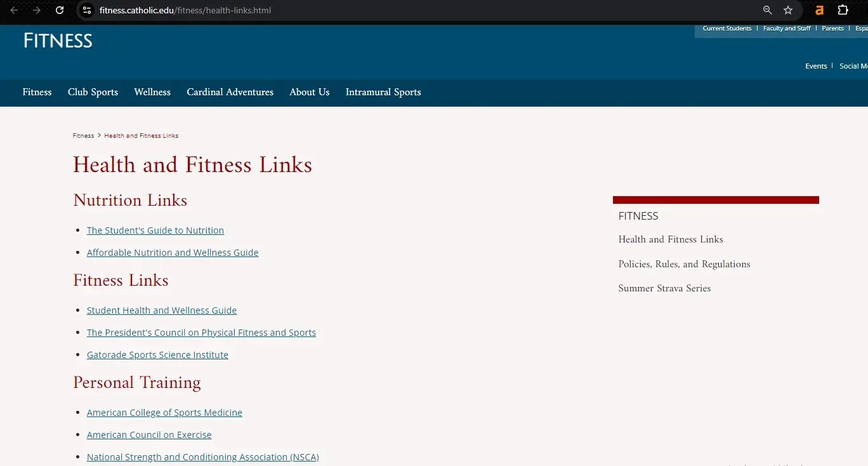The height and width of the screenshot is (466, 868).
Task: Open the Cardinal Adventures menu
Action: click(230, 92)
